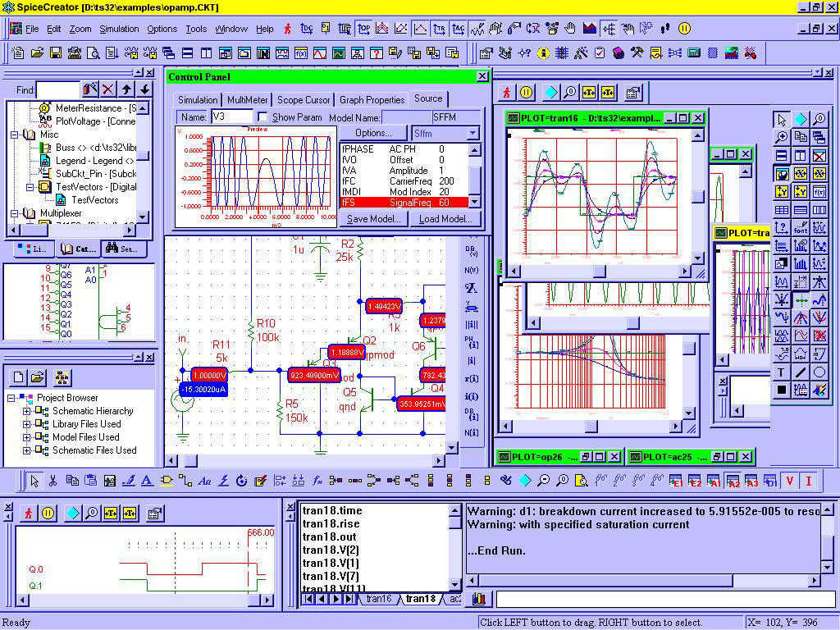Toggle the DB(i) probe button beside schematic
Screen dimensions: 840x630
[471, 414]
